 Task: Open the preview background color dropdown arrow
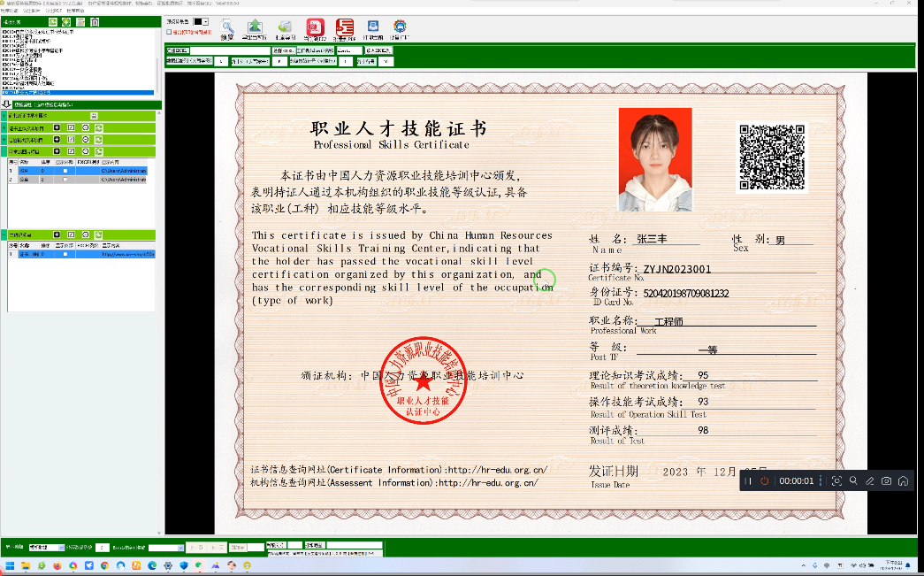pos(206,22)
